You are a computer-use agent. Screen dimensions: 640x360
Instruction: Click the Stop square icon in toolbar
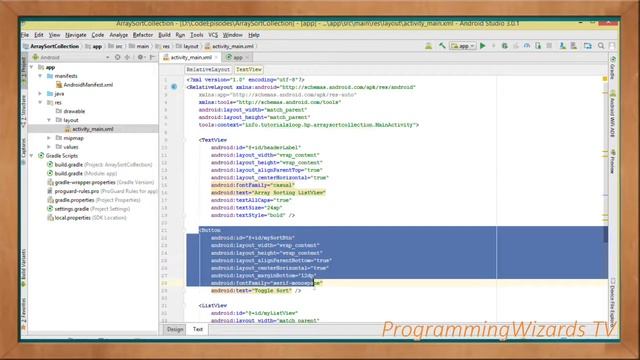coord(549,46)
